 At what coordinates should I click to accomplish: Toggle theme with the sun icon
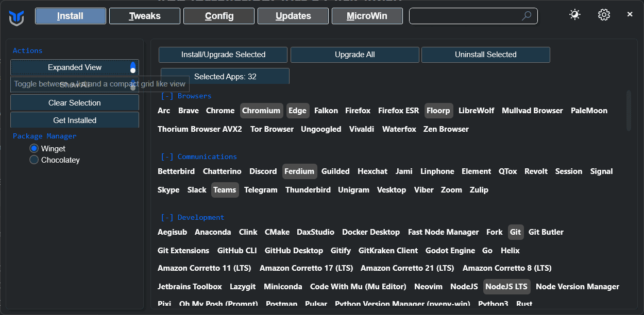coord(574,15)
